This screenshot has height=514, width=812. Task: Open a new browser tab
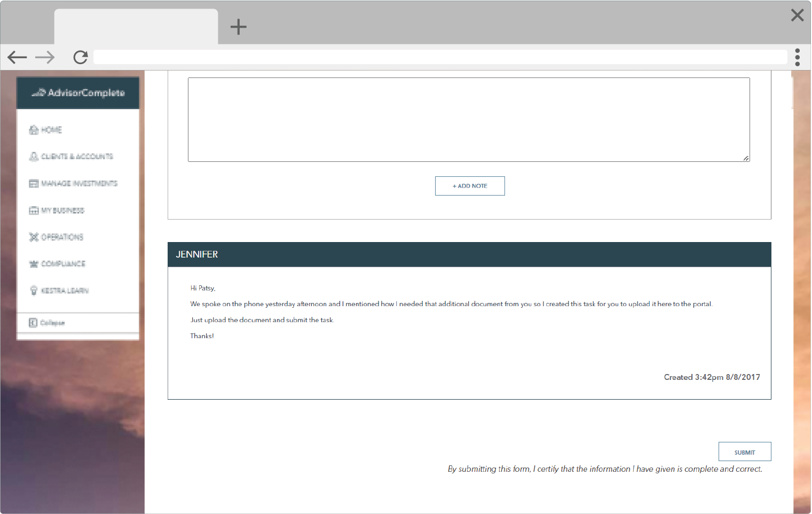pyautogui.click(x=238, y=27)
